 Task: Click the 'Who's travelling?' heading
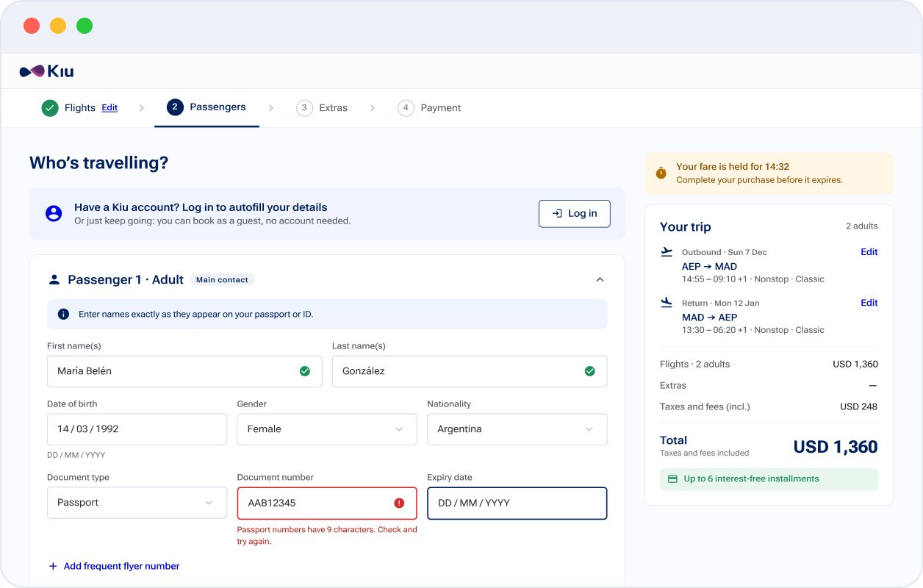(x=98, y=162)
